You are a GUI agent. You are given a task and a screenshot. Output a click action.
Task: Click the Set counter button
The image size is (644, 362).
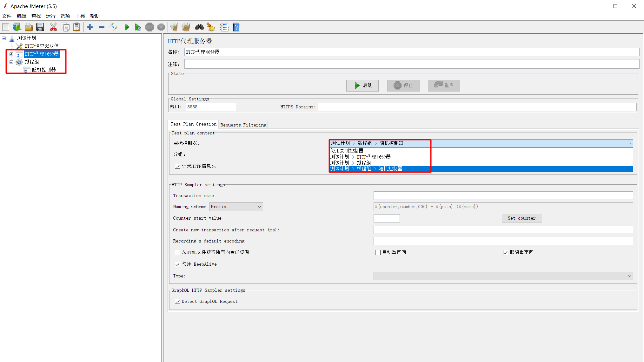pyautogui.click(x=521, y=218)
